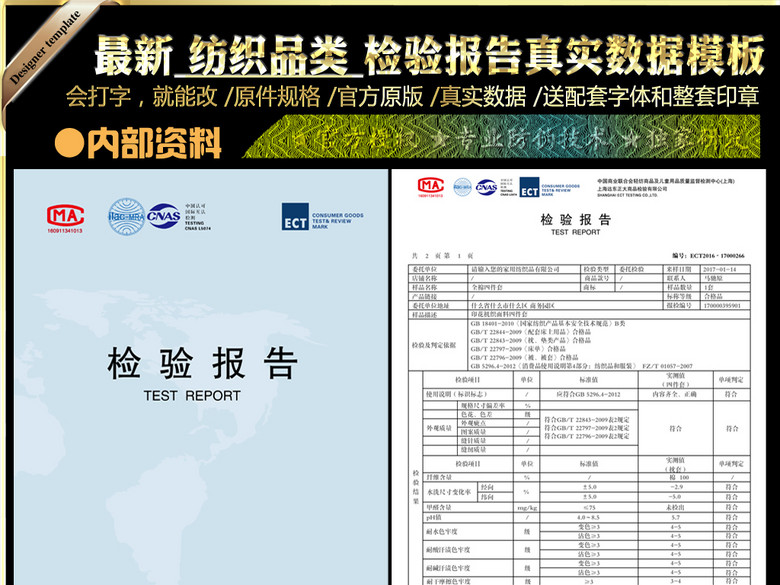Click the CMA logo in the report header

coord(430,186)
